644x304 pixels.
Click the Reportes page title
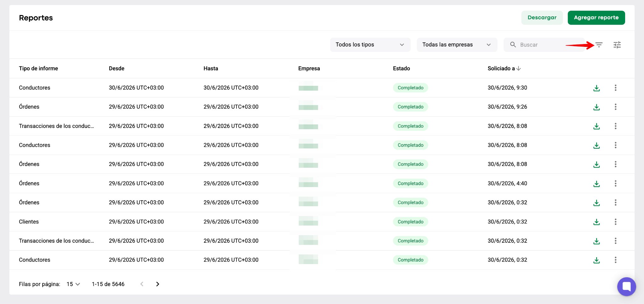tap(36, 18)
